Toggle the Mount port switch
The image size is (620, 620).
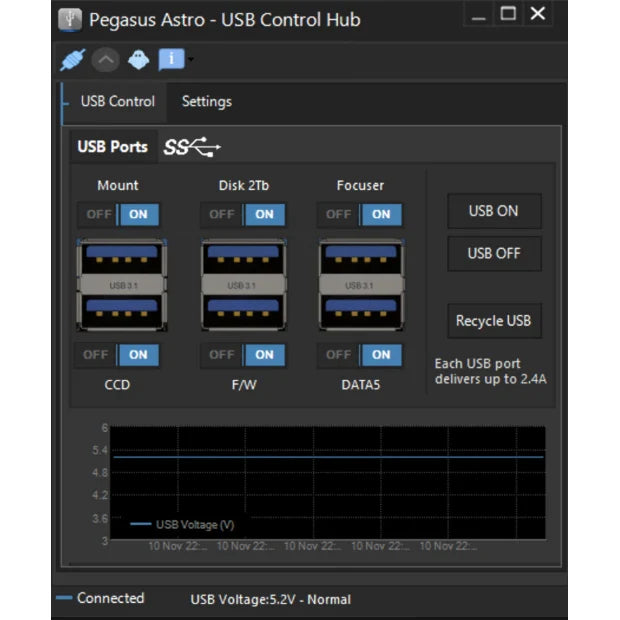pyautogui.click(x=119, y=214)
